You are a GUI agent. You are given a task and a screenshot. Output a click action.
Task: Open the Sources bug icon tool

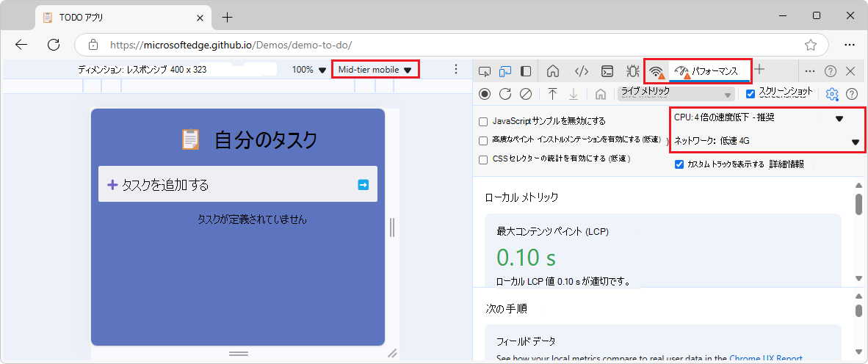coord(632,70)
